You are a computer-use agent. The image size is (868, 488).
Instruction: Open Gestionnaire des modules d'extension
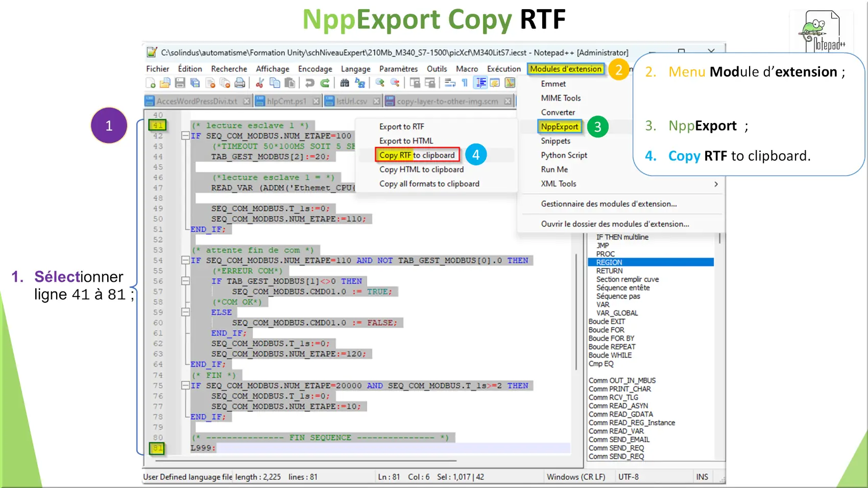(x=609, y=204)
